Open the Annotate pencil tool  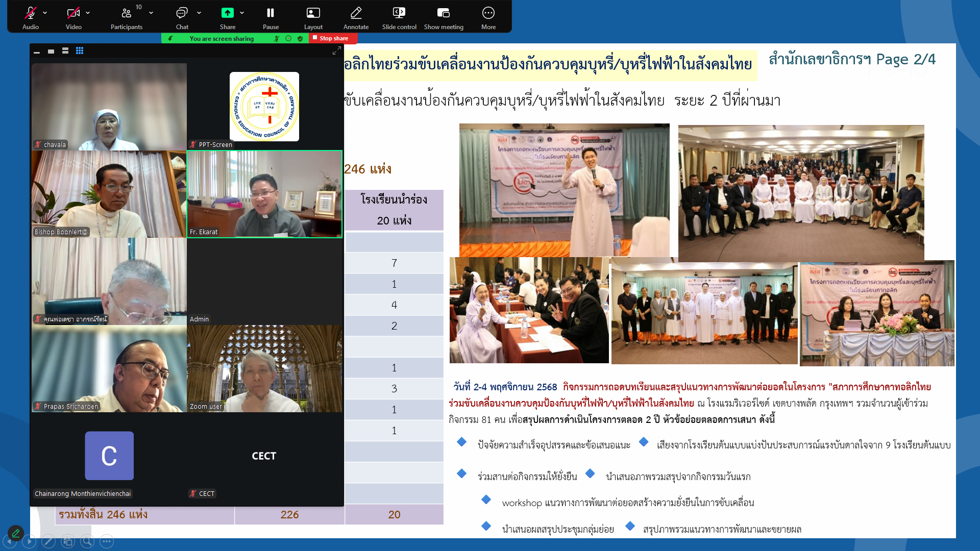(356, 14)
